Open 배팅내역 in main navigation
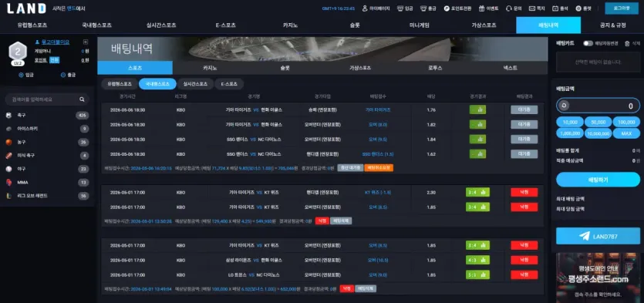This screenshot has width=644, height=303. 548,25
